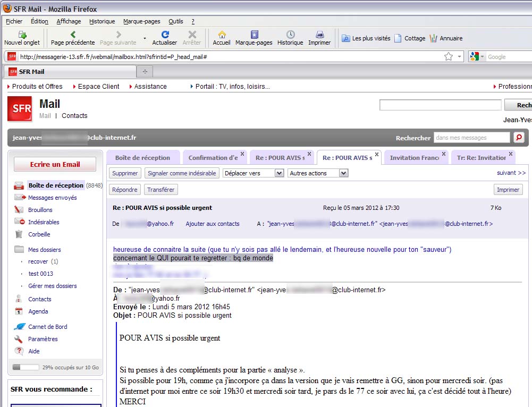The height and width of the screenshot is (407, 532).
Task: Open the Annuaire bookmark
Action: click(446, 38)
